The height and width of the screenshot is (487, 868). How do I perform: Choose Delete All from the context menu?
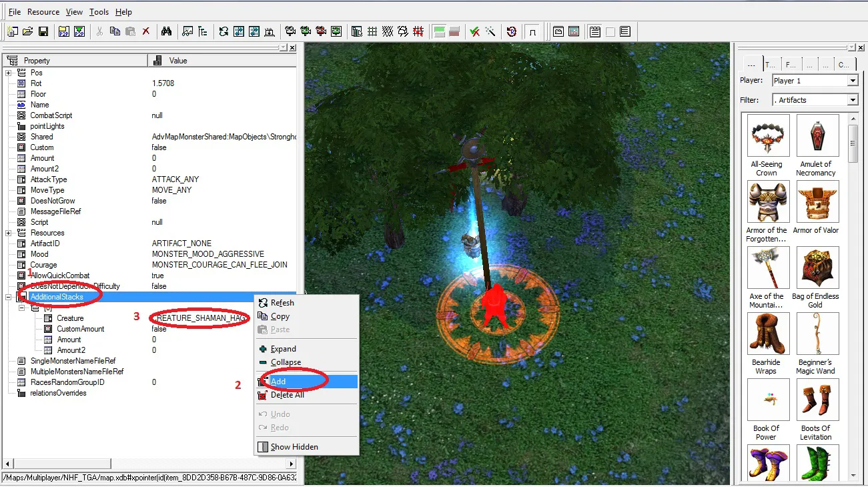pyautogui.click(x=307, y=395)
